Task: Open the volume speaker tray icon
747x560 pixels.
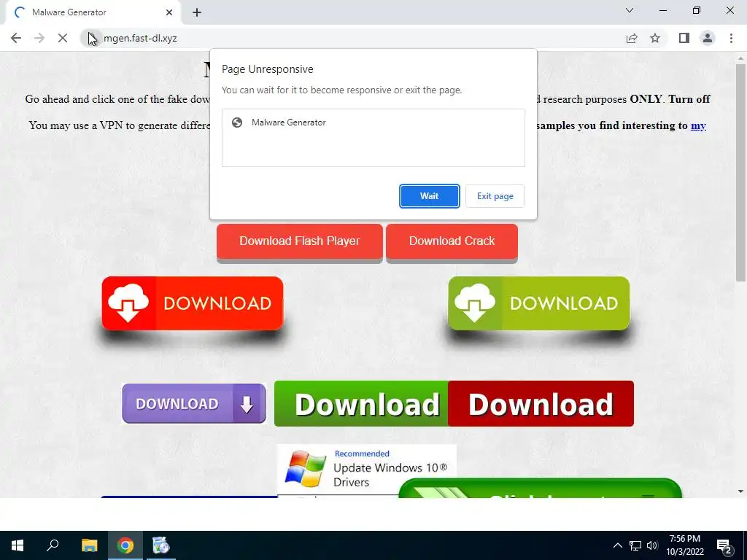Action: pyautogui.click(x=652, y=545)
